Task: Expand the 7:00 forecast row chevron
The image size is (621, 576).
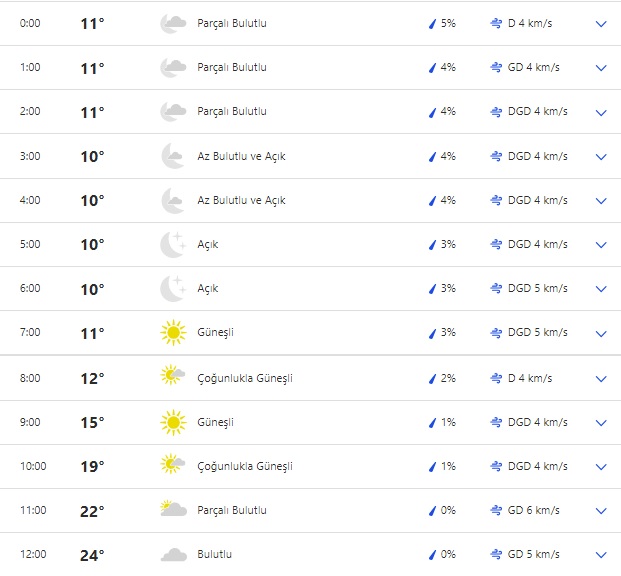Action: pyautogui.click(x=601, y=333)
